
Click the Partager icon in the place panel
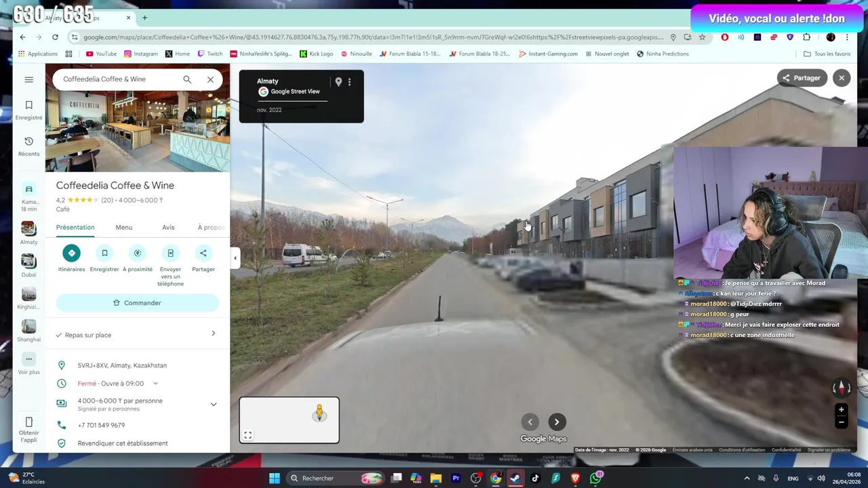point(203,253)
